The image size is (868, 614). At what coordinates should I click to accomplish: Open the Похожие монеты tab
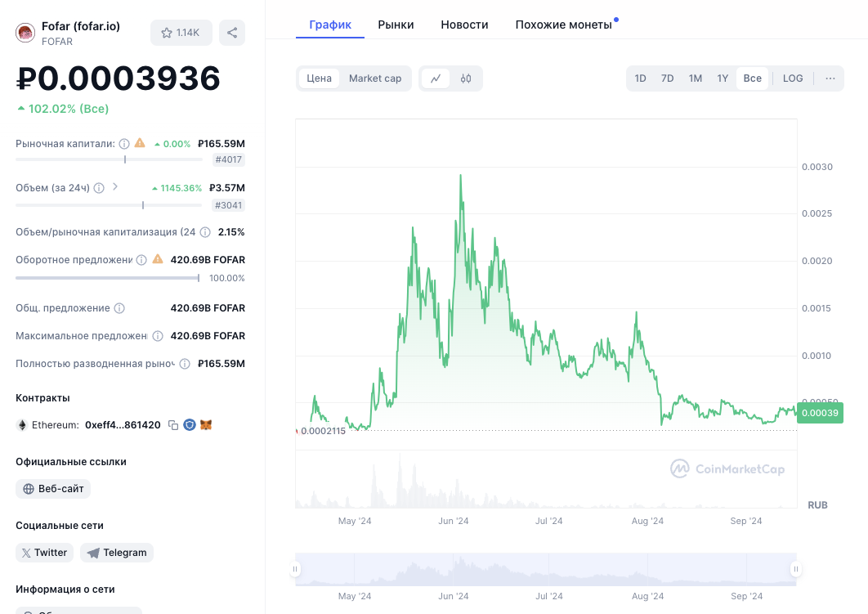coord(563,25)
